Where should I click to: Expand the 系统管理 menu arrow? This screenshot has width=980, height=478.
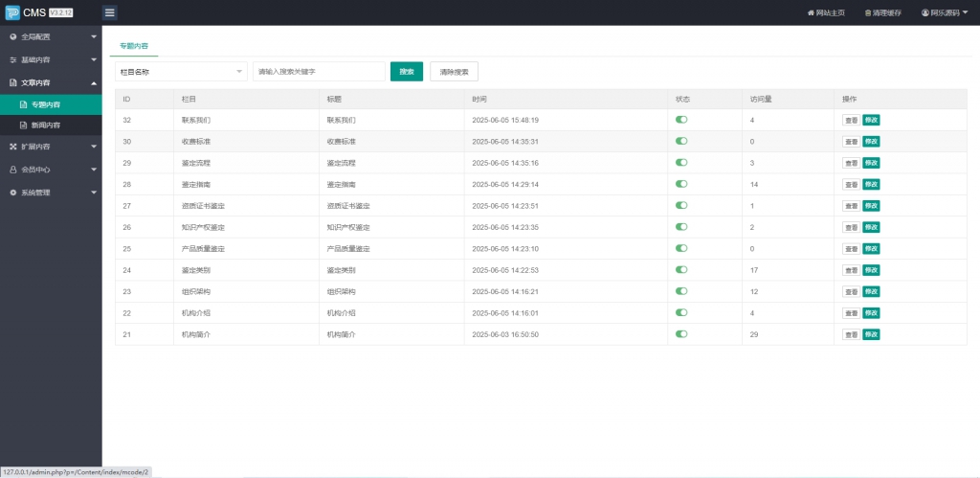(94, 193)
